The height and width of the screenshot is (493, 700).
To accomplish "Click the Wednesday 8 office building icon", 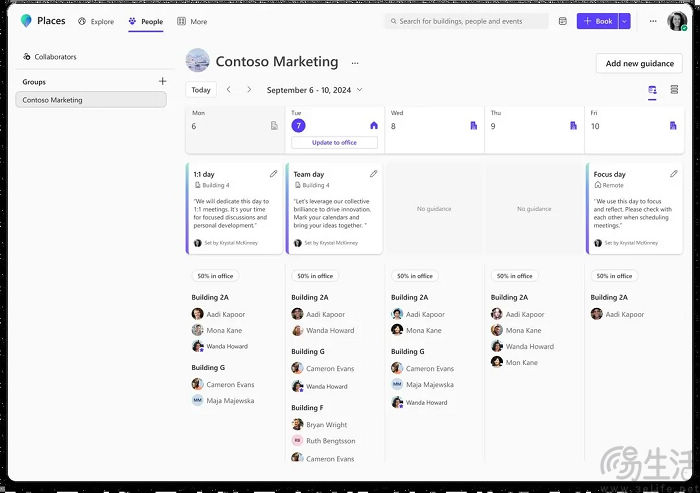I will pos(474,125).
